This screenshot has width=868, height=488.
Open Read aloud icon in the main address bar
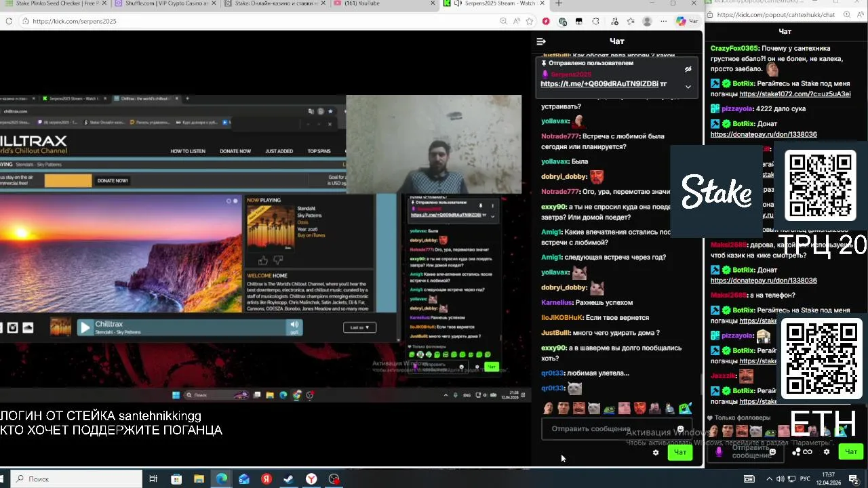517,21
